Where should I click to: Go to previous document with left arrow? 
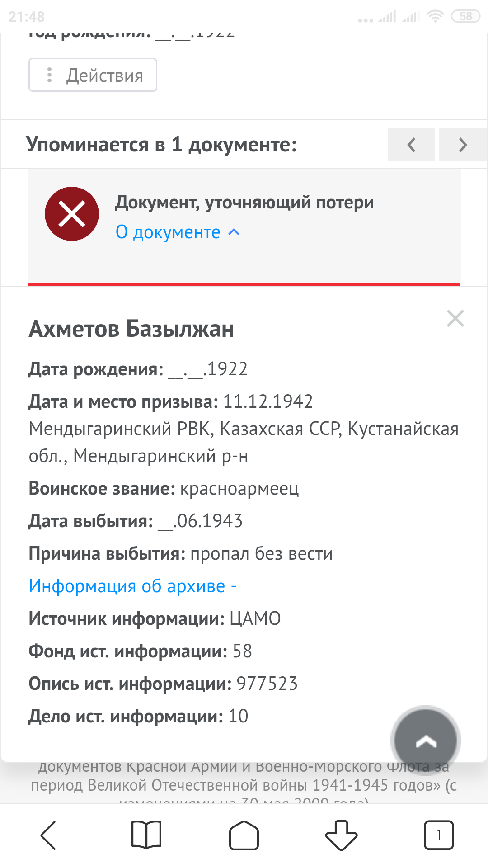(x=411, y=145)
